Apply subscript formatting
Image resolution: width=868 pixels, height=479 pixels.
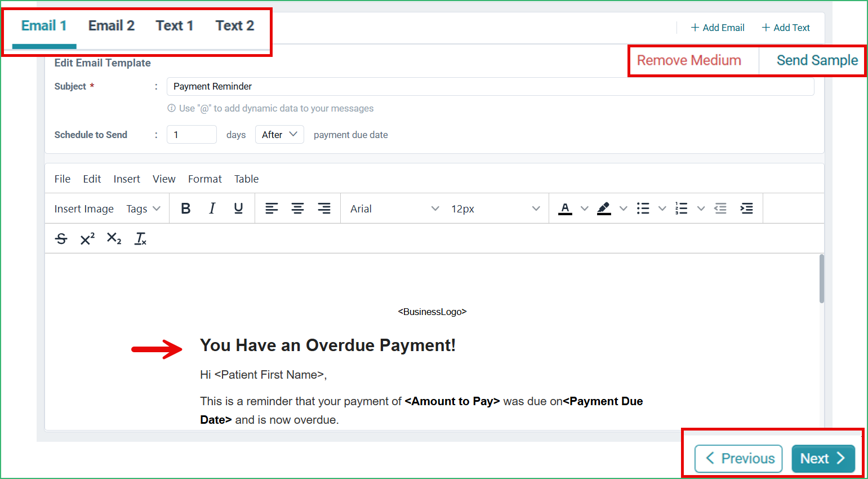[x=114, y=239]
